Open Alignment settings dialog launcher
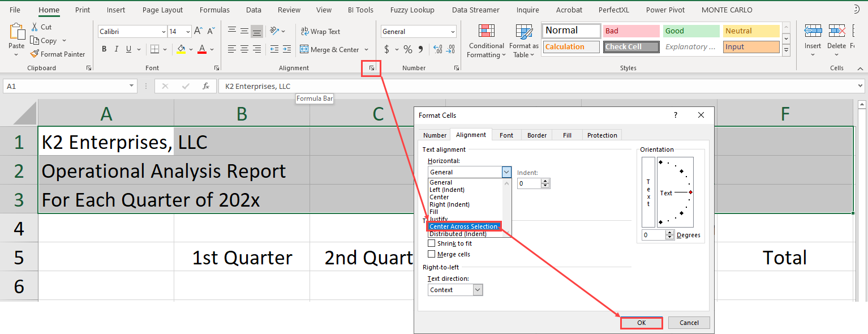 372,68
